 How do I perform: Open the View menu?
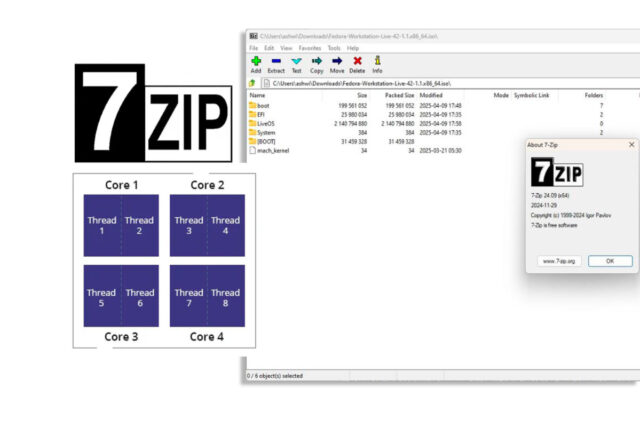point(286,48)
